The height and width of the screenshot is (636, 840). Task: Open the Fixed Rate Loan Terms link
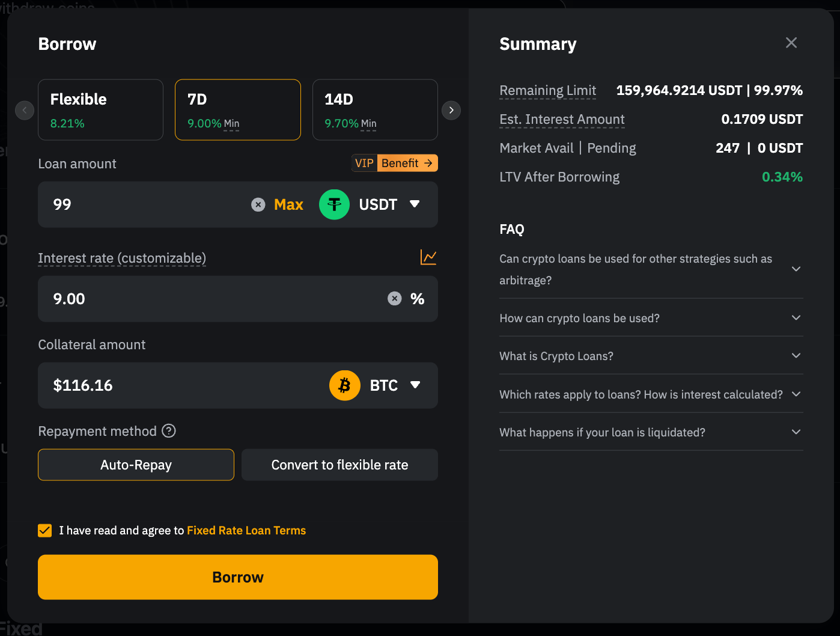pyautogui.click(x=246, y=530)
